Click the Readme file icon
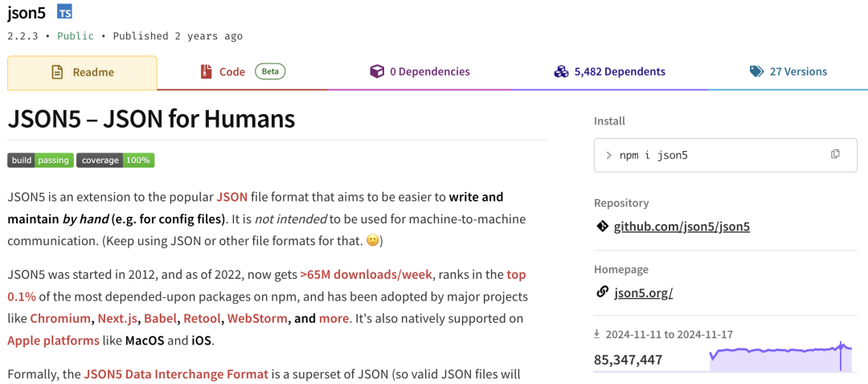The height and width of the screenshot is (384, 868). click(x=57, y=72)
